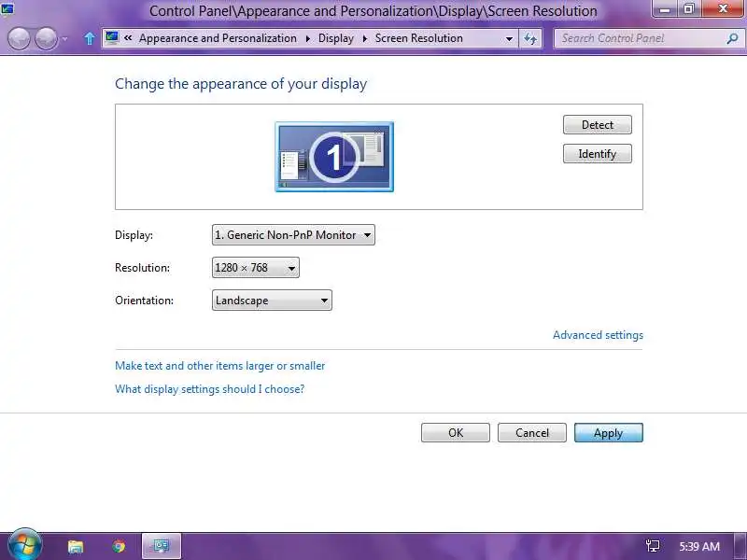The width and height of the screenshot is (747, 560).
Task: Click the blue Up arrow icon
Action: [89, 38]
